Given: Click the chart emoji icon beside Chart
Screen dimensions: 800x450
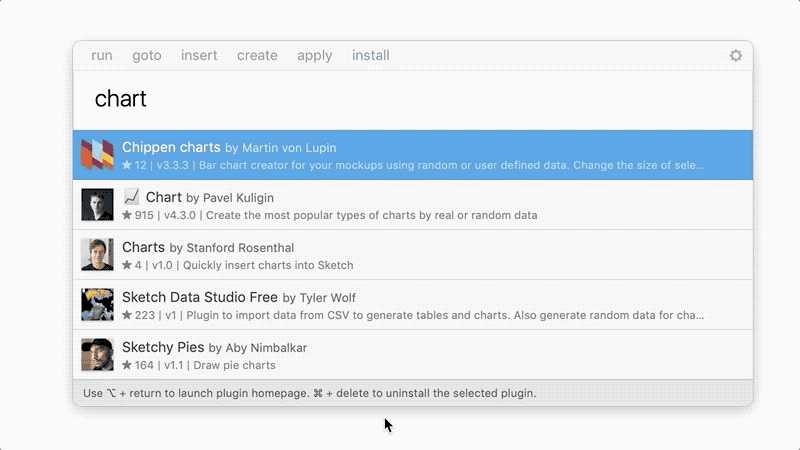Looking at the screenshot, I should pos(131,196).
